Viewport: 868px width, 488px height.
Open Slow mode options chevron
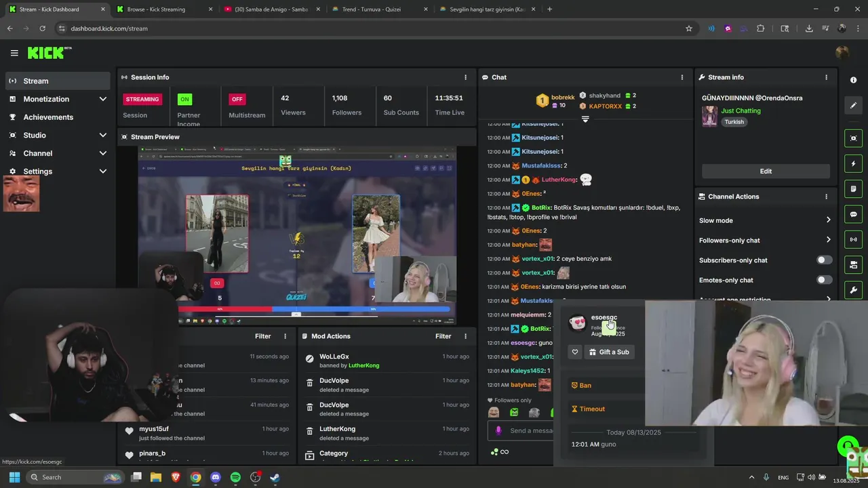point(828,220)
